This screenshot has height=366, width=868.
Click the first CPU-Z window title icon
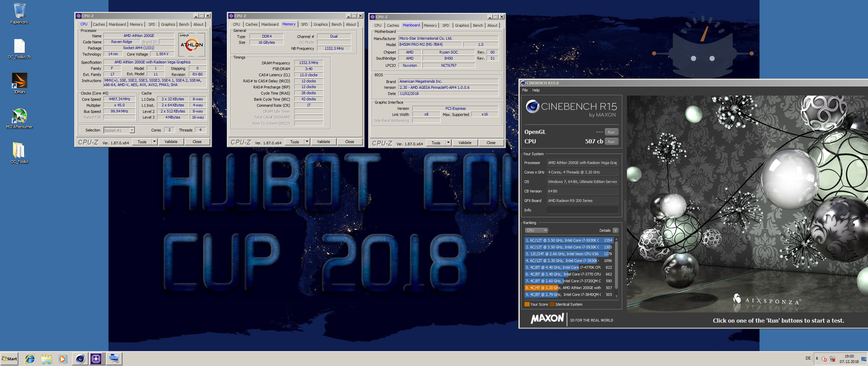(79, 16)
